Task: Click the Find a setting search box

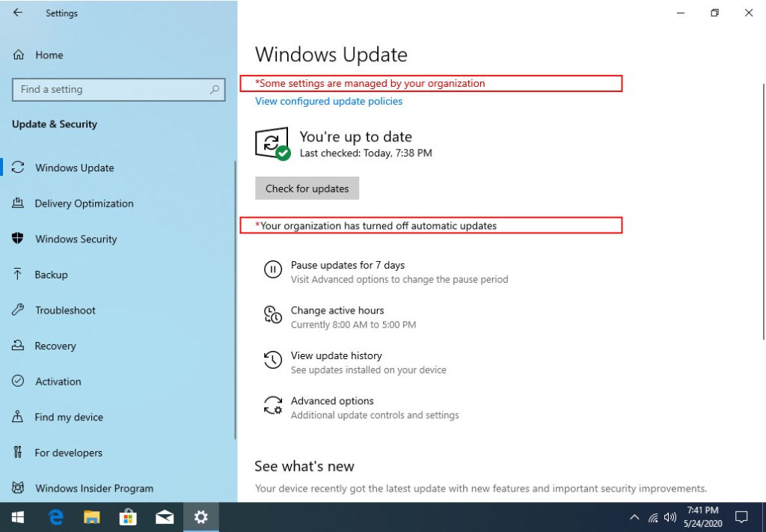Action: click(118, 89)
